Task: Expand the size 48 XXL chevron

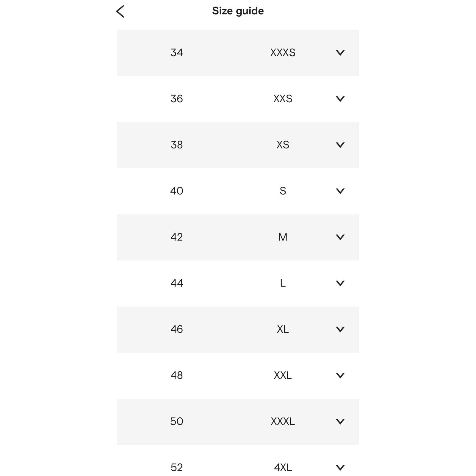Action: click(x=340, y=376)
